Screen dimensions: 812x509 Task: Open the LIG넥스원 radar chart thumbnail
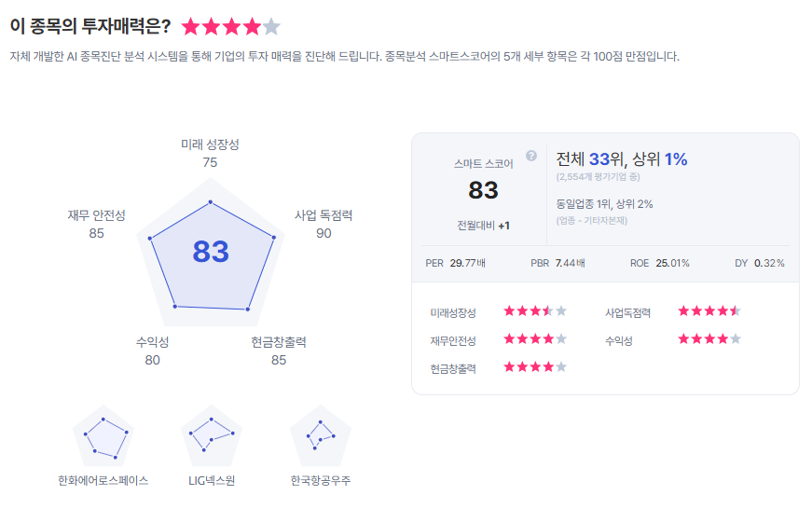point(212,436)
